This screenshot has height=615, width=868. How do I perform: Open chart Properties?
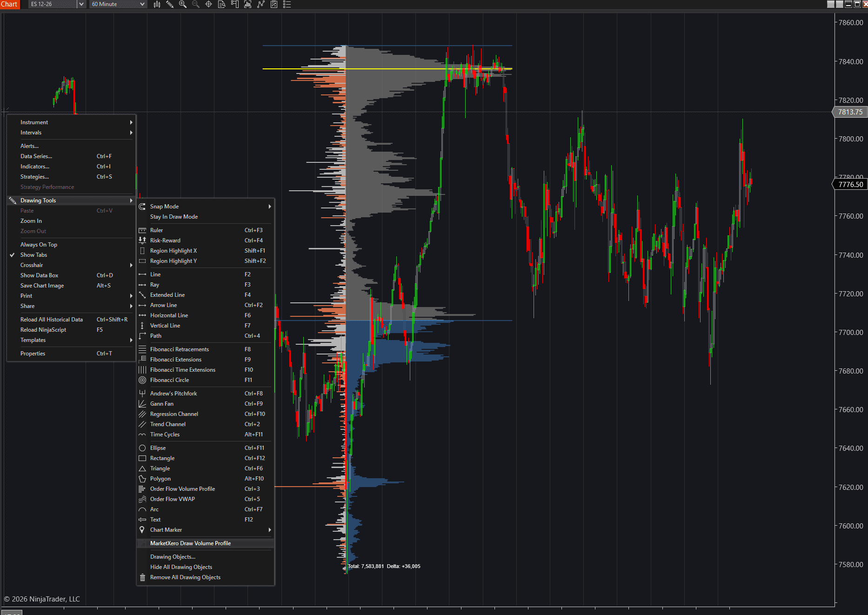[x=71, y=354]
